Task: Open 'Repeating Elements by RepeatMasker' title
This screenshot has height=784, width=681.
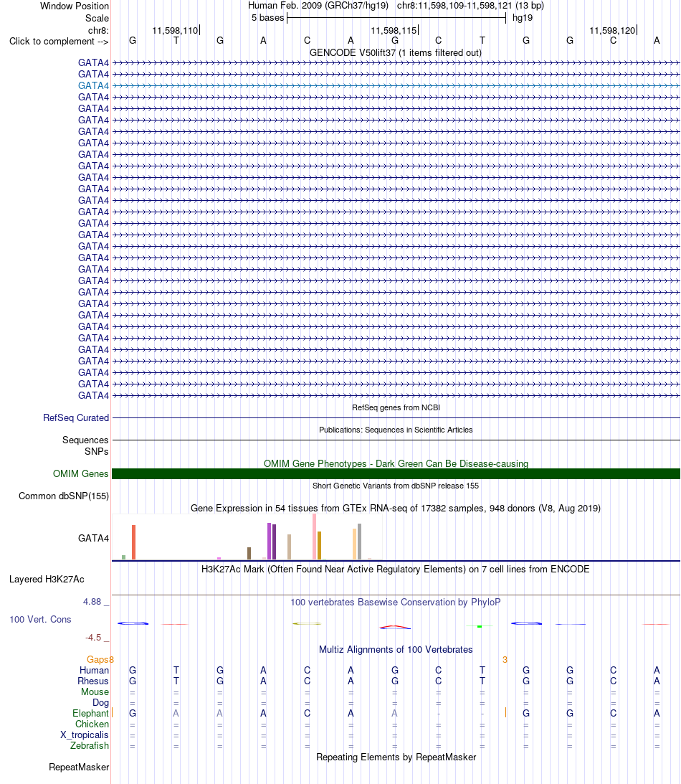Action: [396, 757]
